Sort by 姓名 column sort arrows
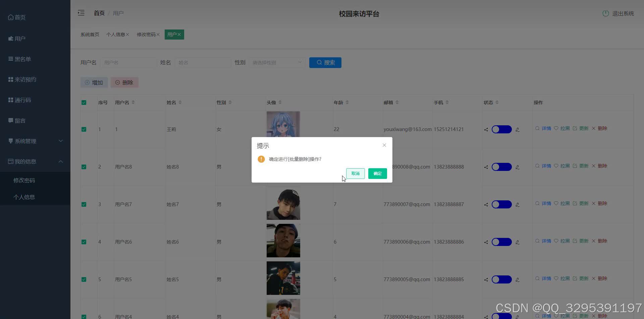This screenshot has width=644, height=319. click(x=180, y=102)
